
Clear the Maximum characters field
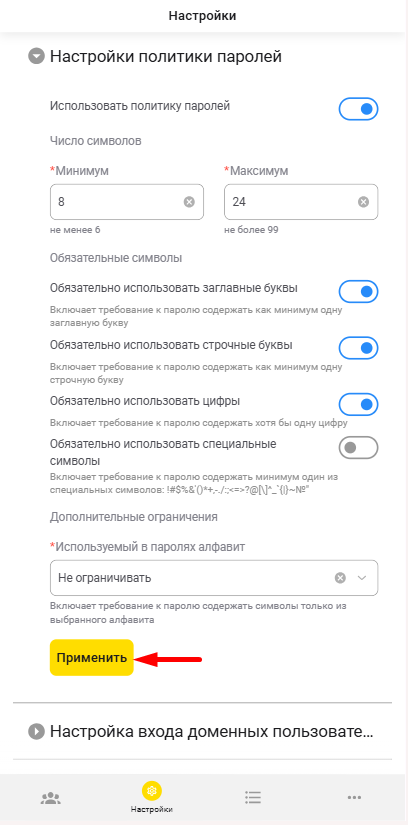pos(363,202)
